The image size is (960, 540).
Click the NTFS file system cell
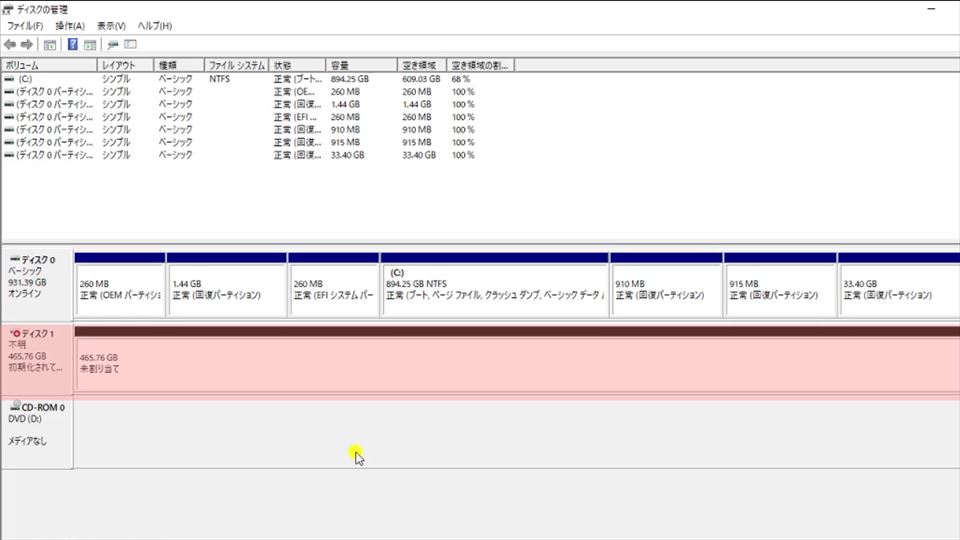(219, 79)
